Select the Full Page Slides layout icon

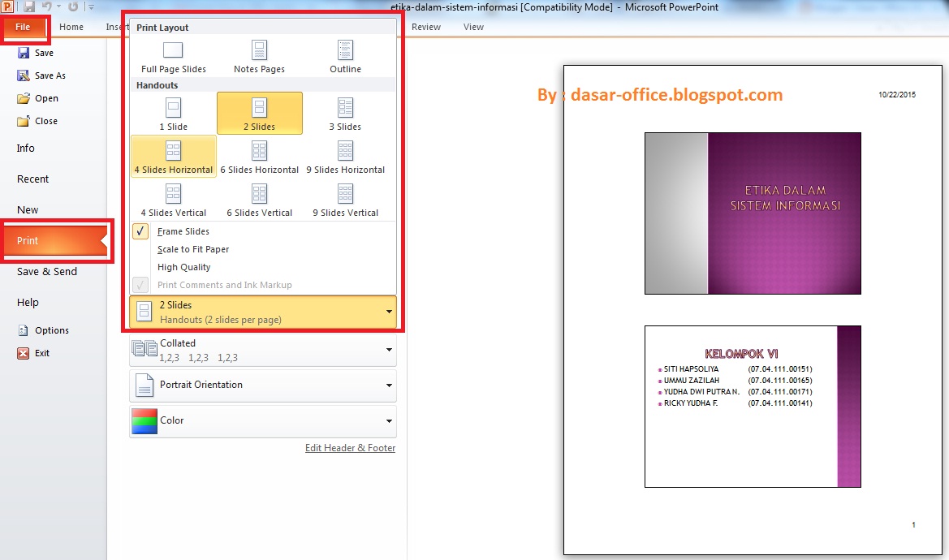(173, 50)
